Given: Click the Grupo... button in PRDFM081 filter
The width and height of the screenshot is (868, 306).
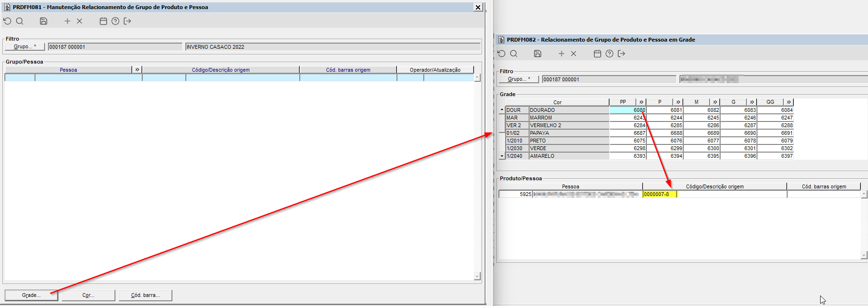Looking at the screenshot, I should 25,46.
